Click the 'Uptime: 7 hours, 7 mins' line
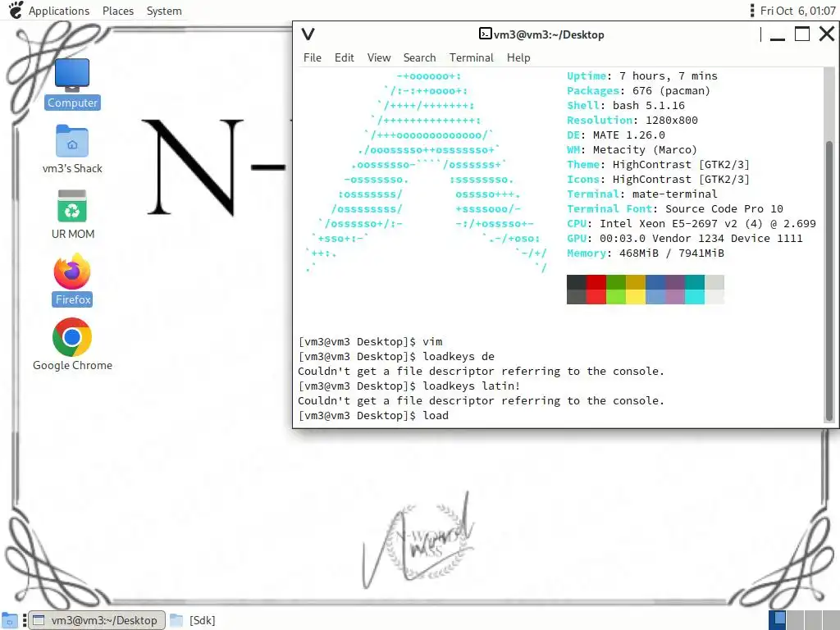Image resolution: width=840 pixels, height=630 pixels. (641, 76)
